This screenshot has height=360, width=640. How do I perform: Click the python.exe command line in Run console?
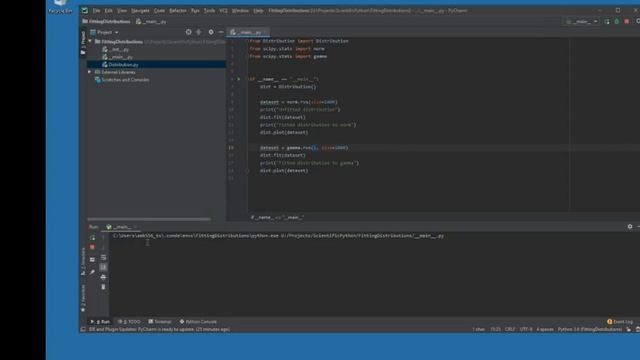[x=278, y=236]
